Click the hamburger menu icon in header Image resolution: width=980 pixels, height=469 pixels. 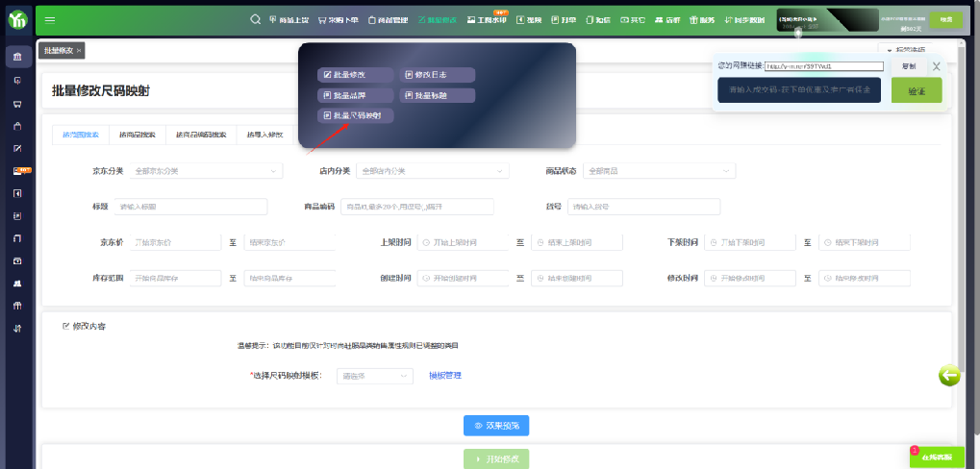tap(50, 20)
